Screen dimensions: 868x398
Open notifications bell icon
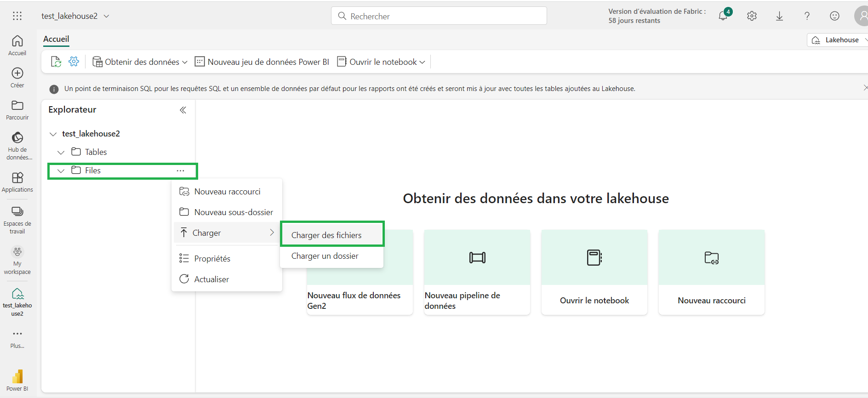[x=723, y=16]
